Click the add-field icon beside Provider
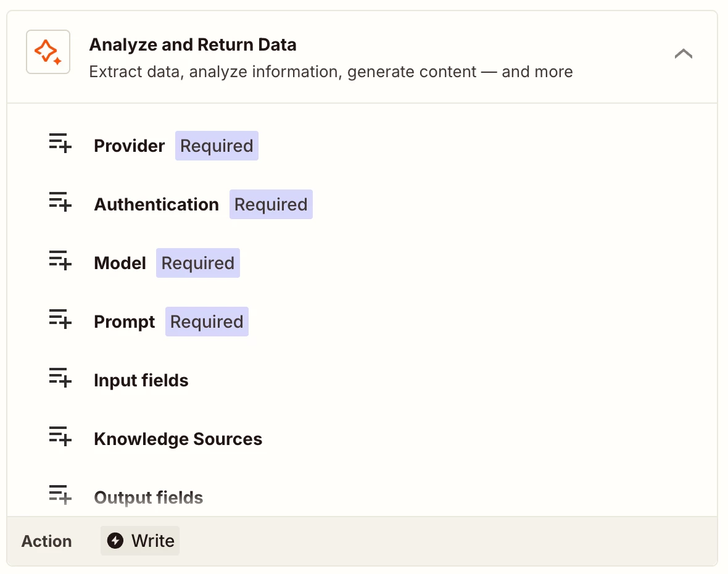The height and width of the screenshot is (574, 728). pos(60,143)
